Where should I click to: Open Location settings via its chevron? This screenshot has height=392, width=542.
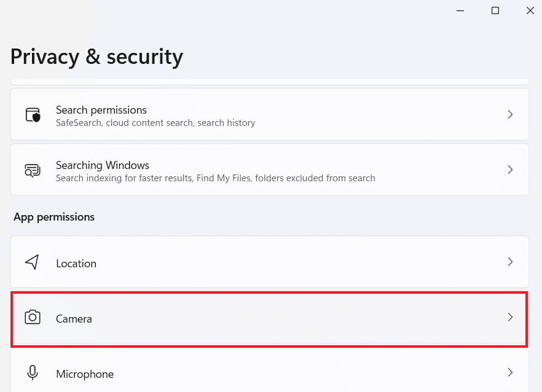pyautogui.click(x=510, y=262)
